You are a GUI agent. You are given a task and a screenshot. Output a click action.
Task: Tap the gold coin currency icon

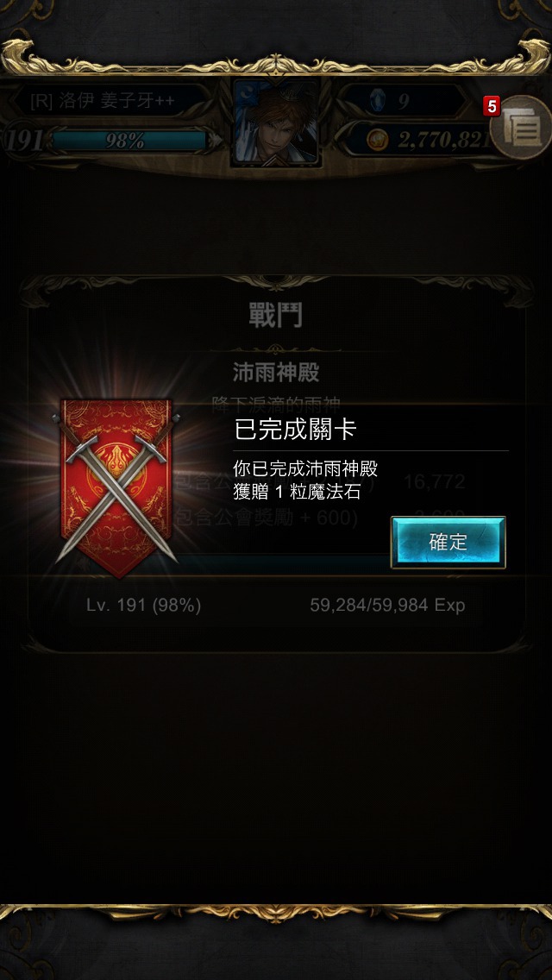(x=377, y=140)
